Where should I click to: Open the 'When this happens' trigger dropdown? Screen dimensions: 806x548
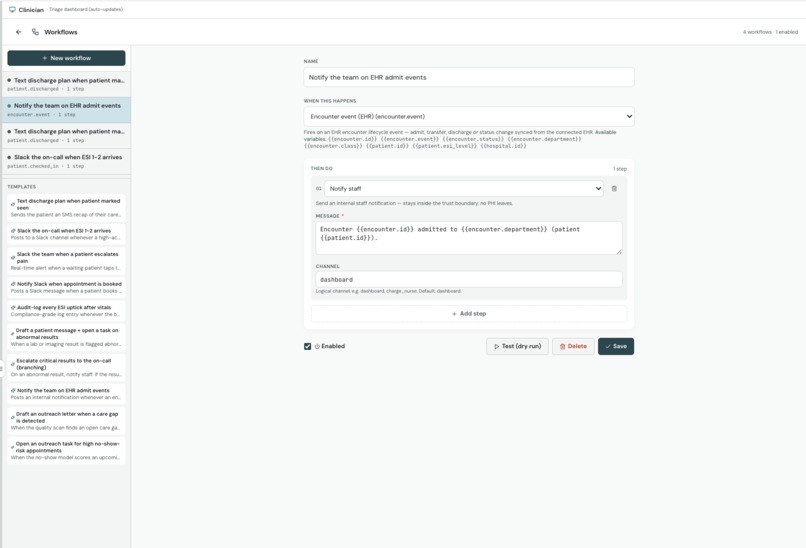click(468, 116)
